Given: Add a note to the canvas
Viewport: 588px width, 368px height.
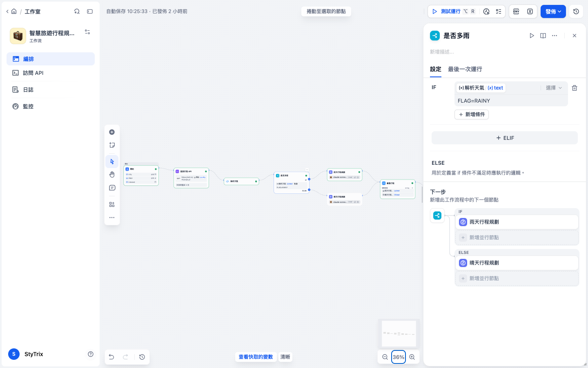Looking at the screenshot, I should (112, 145).
